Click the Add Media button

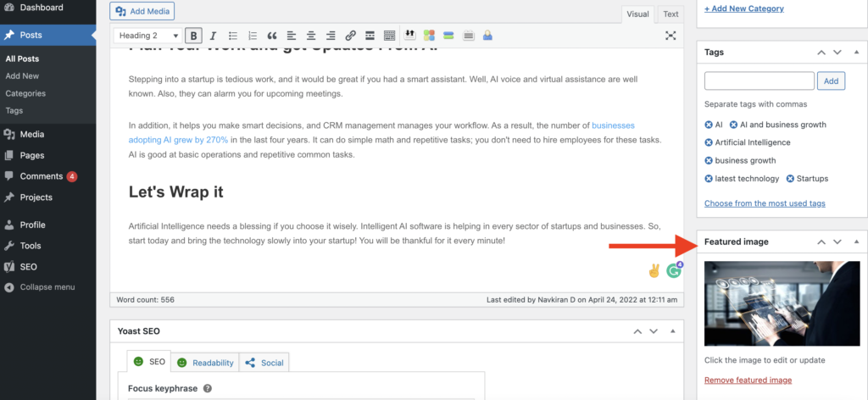(x=142, y=11)
